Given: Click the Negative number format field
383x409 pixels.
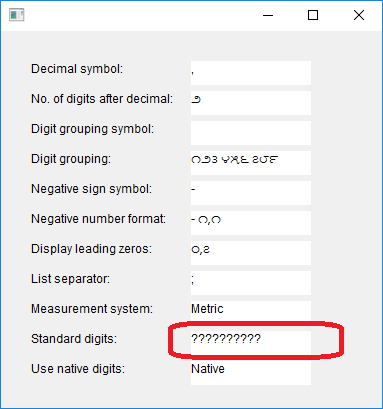Looking at the screenshot, I should click(x=251, y=223).
